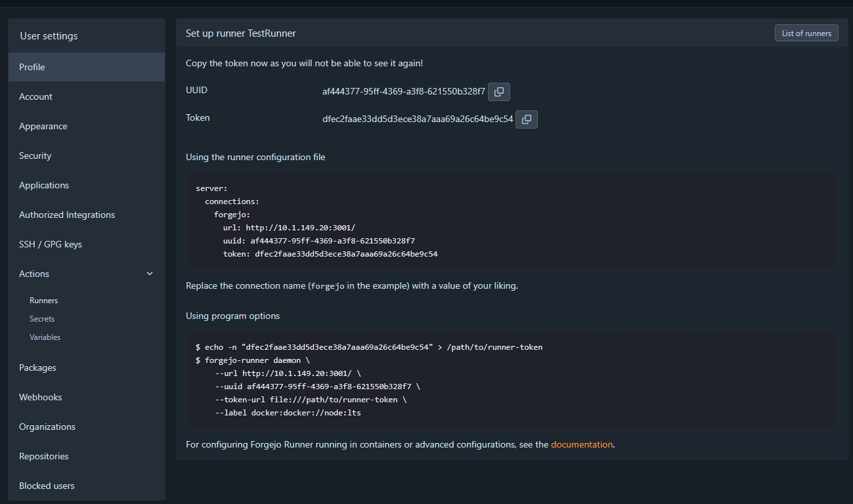The image size is (853, 504).
Task: Open Appearance settings
Action: (x=87, y=126)
